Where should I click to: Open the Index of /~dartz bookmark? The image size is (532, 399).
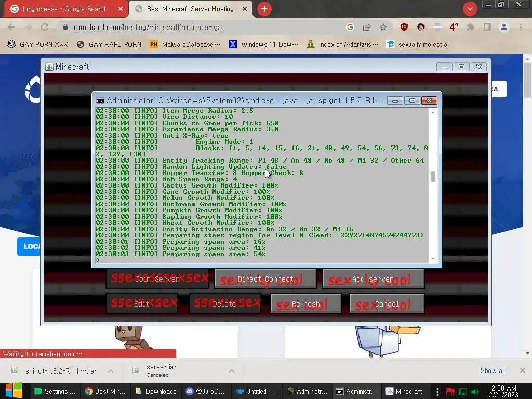(x=342, y=45)
